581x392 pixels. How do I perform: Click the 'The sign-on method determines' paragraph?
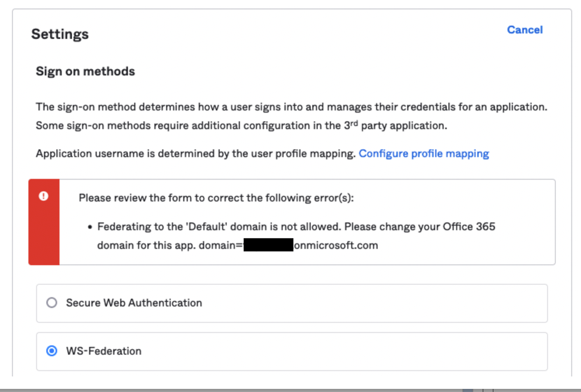[x=292, y=116]
